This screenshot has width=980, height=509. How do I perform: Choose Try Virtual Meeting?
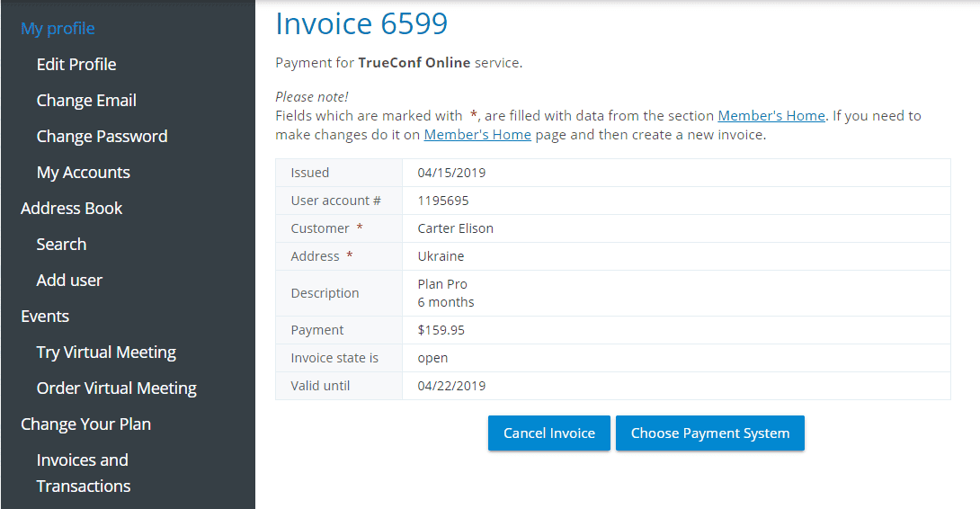click(106, 352)
